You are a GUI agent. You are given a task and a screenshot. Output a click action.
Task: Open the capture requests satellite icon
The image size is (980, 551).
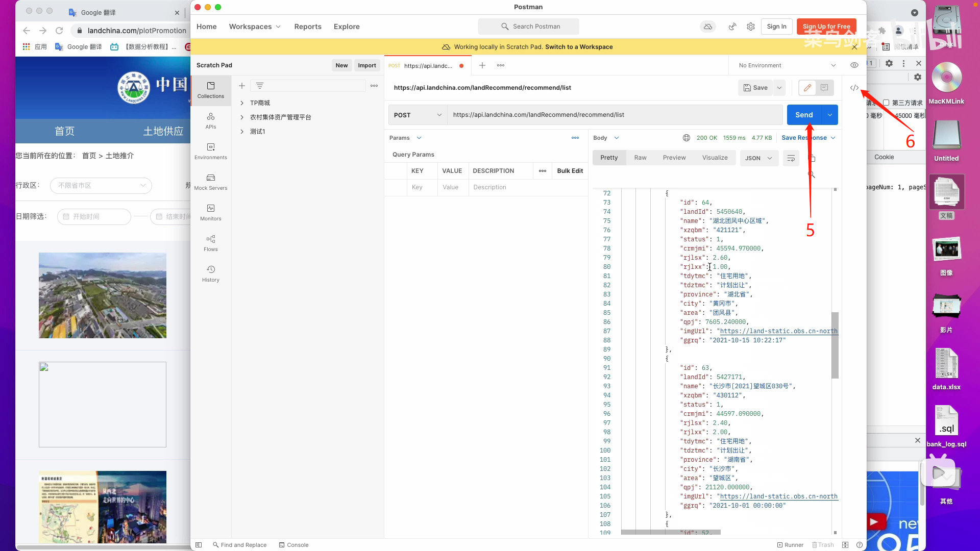click(x=732, y=27)
